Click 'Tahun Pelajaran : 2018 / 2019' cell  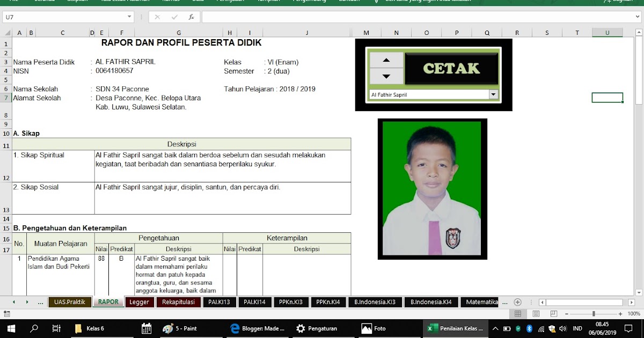tap(270, 89)
